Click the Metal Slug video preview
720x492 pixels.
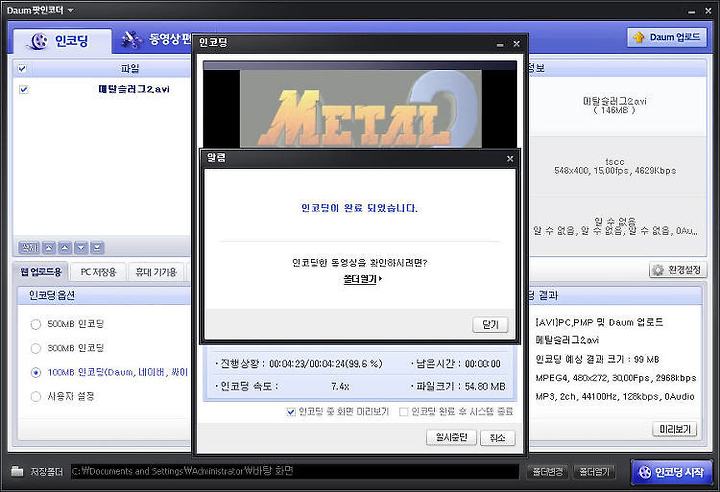coord(360,109)
